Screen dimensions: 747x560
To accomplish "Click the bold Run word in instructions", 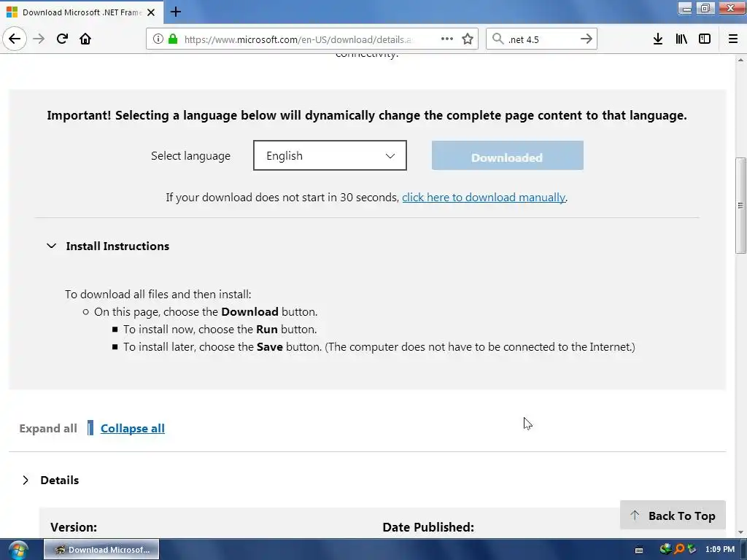I will point(267,329).
